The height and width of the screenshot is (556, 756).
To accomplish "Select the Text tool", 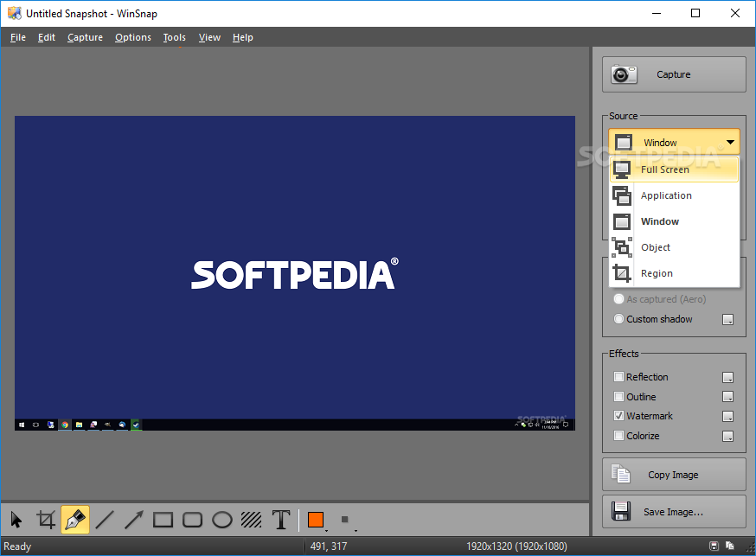I will tap(281, 520).
